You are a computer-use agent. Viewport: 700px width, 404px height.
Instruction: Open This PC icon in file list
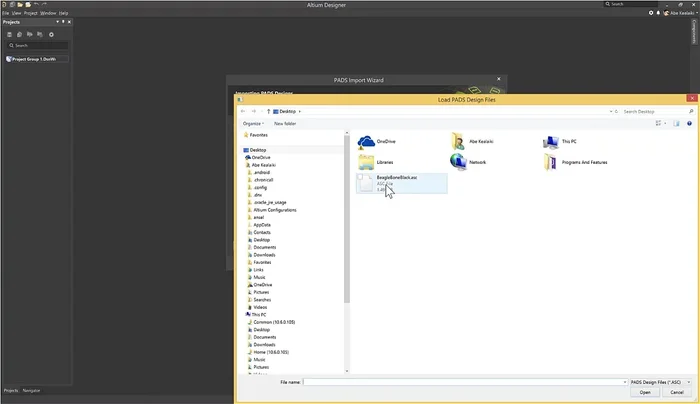[550, 142]
